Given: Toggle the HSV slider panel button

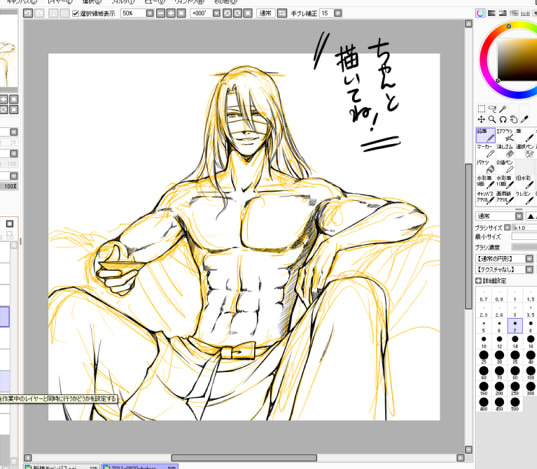Looking at the screenshot, I should [503, 13].
